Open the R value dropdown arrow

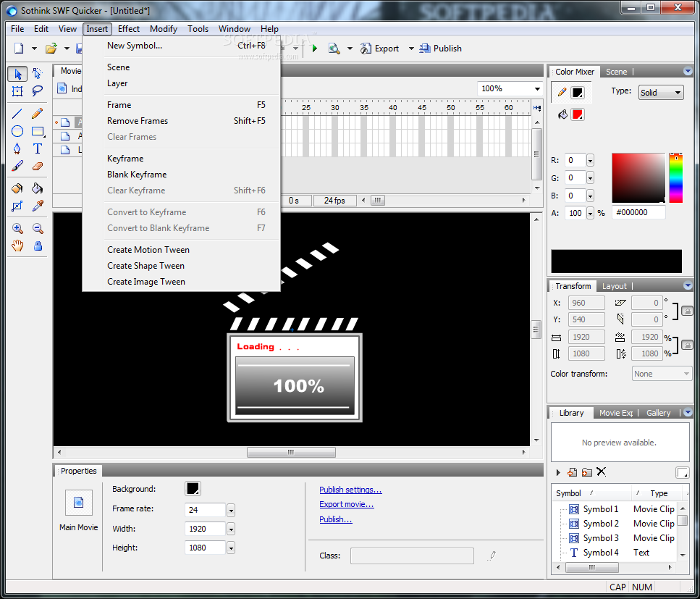coord(590,160)
